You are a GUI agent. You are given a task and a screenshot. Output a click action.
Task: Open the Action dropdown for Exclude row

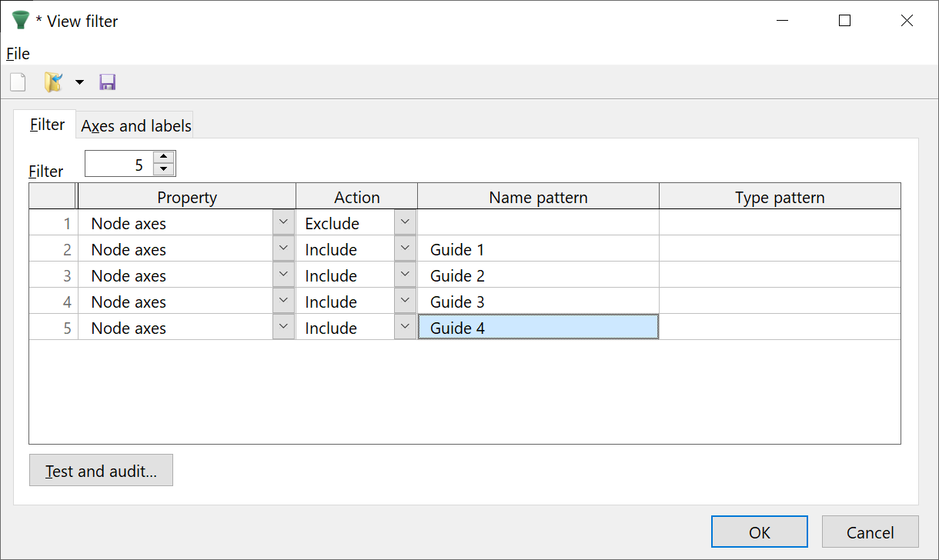point(405,223)
